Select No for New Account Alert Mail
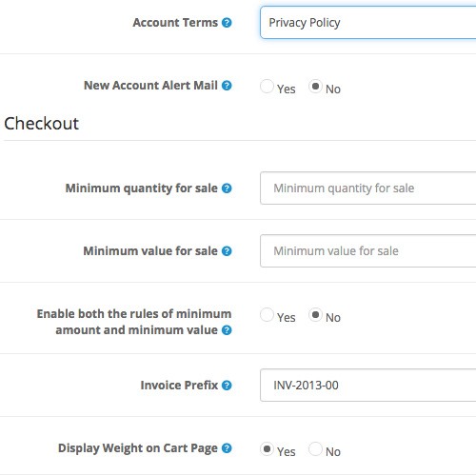476x476 pixels. tap(315, 87)
